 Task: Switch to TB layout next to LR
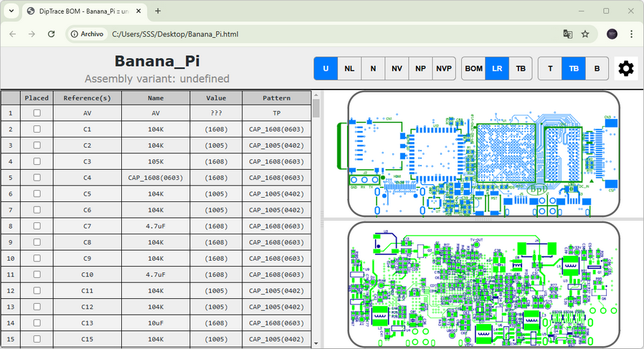point(521,69)
